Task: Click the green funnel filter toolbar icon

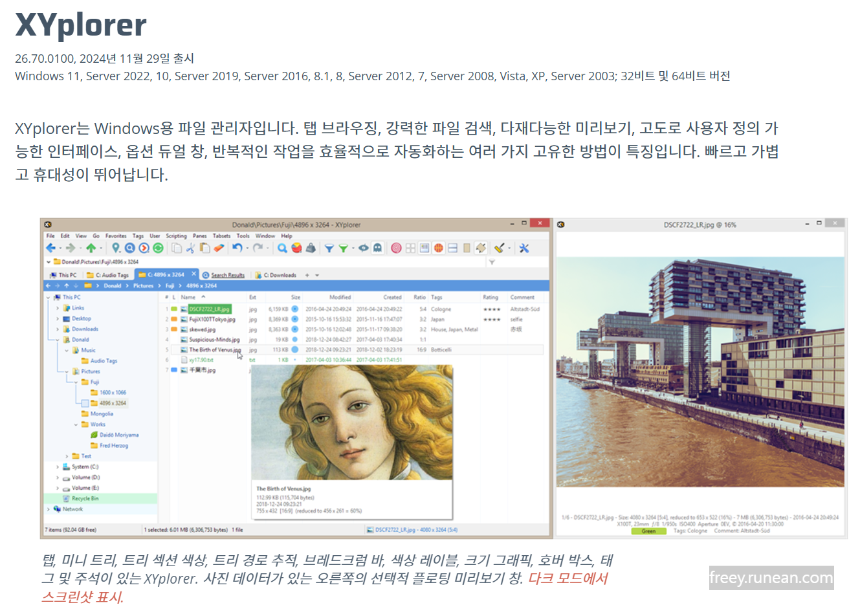Action: (x=344, y=248)
